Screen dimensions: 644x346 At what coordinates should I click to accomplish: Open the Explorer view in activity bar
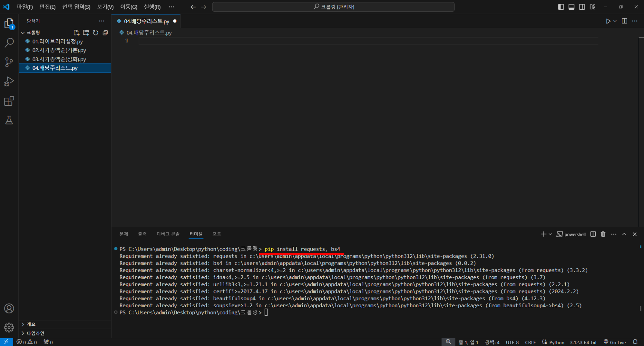pyautogui.click(x=9, y=24)
